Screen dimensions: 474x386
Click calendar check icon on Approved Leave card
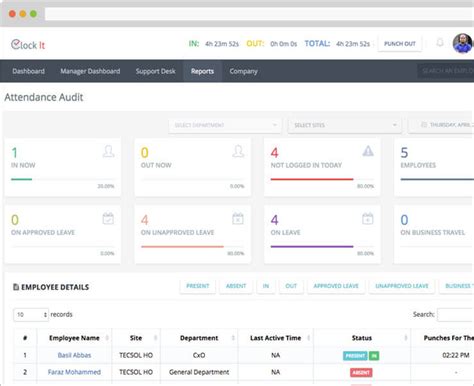click(x=108, y=218)
